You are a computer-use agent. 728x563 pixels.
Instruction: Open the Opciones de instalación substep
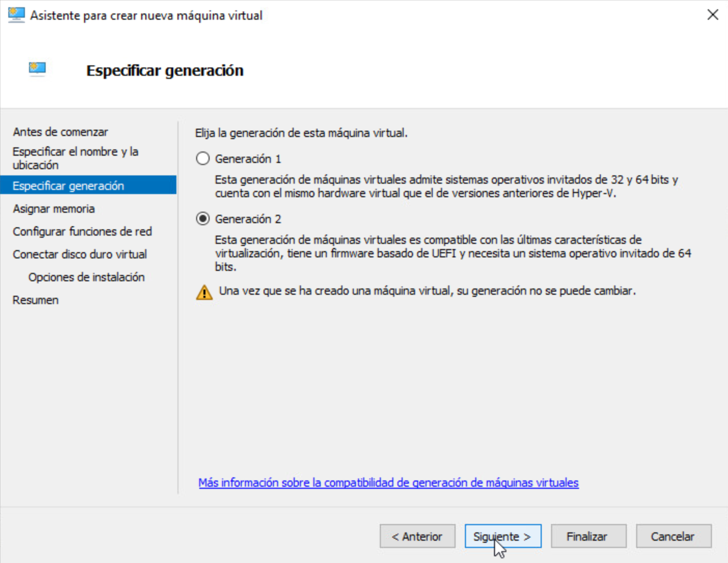[86, 277]
